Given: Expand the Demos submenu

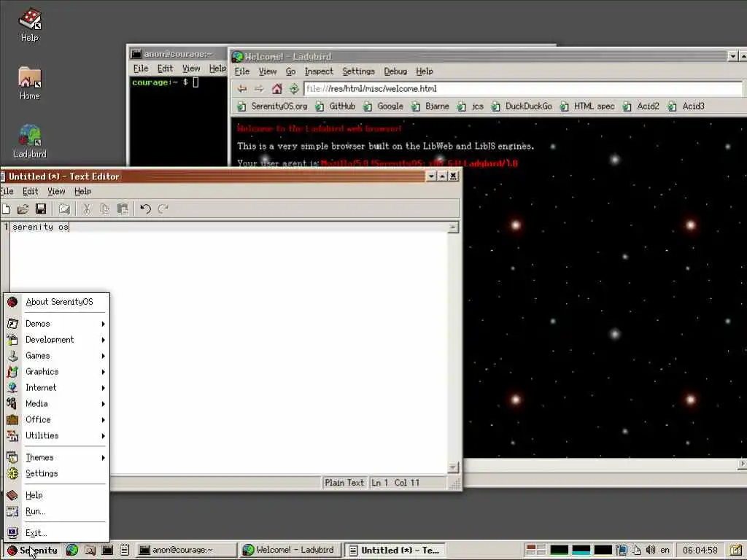Looking at the screenshot, I should pyautogui.click(x=56, y=324).
